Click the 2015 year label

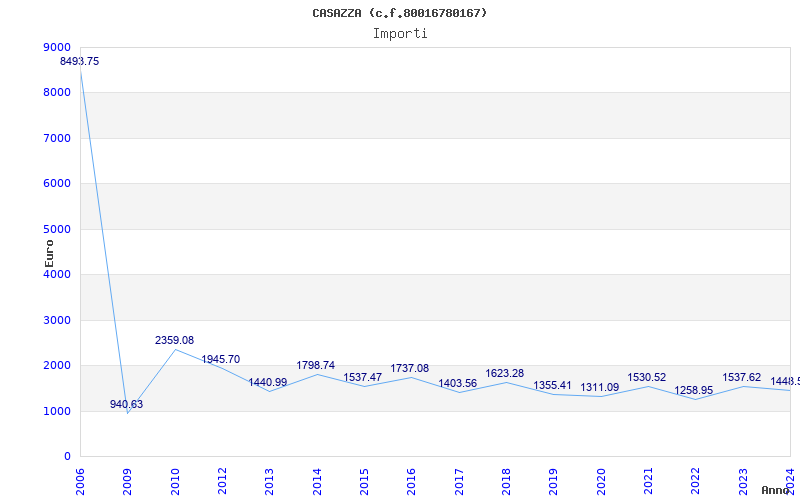pos(364,482)
